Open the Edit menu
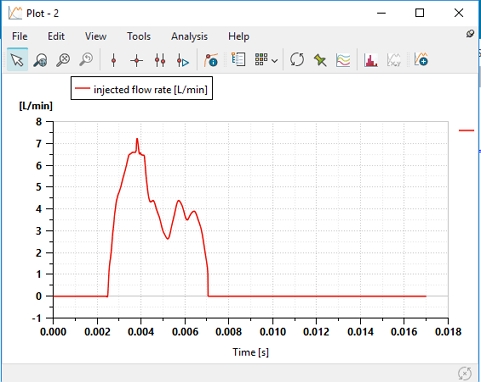This screenshot has height=382, width=481. click(56, 36)
